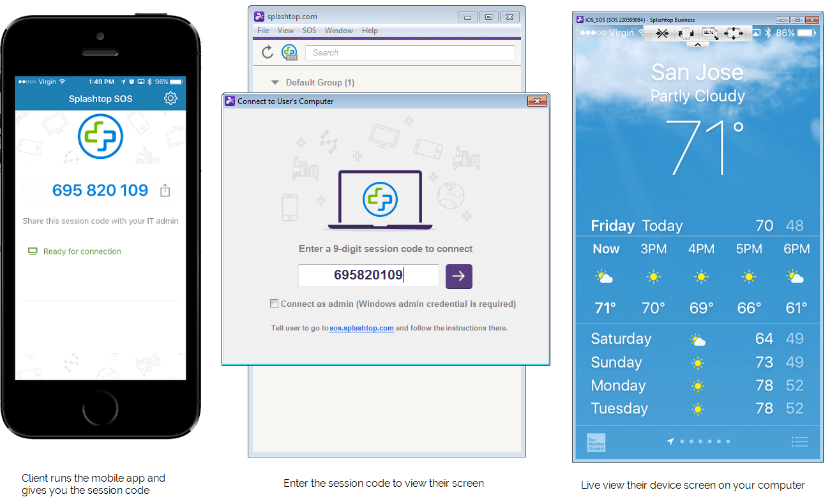Click the Search box in splashtop.com window
This screenshot has width=830, height=504.
(410, 52)
